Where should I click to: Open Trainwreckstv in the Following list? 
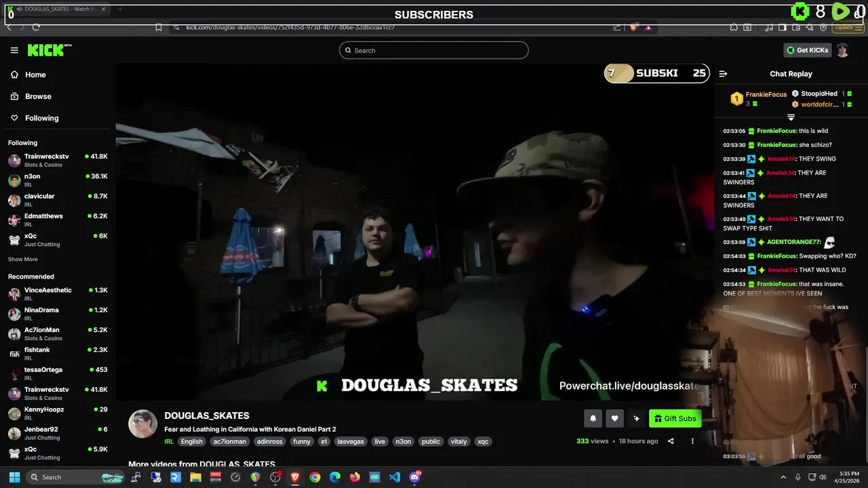tap(58, 160)
